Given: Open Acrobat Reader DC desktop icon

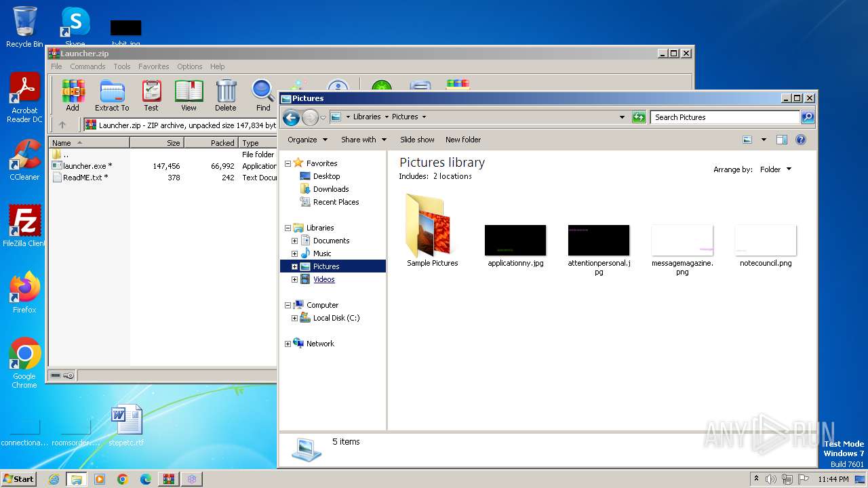Looking at the screenshot, I should point(24,98).
